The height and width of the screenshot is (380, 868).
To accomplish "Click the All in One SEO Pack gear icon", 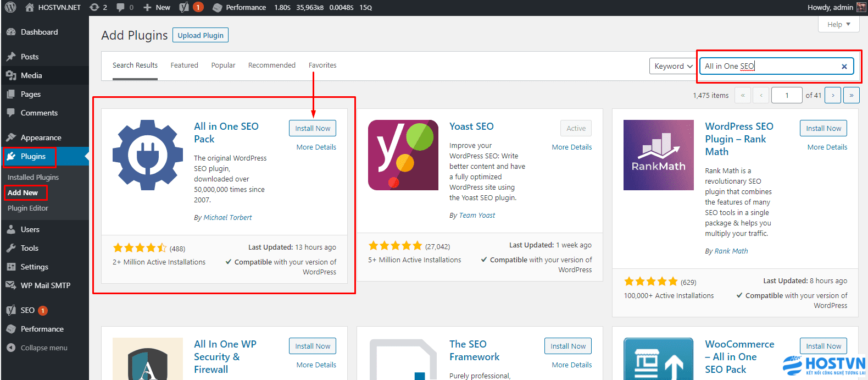I will tap(148, 155).
